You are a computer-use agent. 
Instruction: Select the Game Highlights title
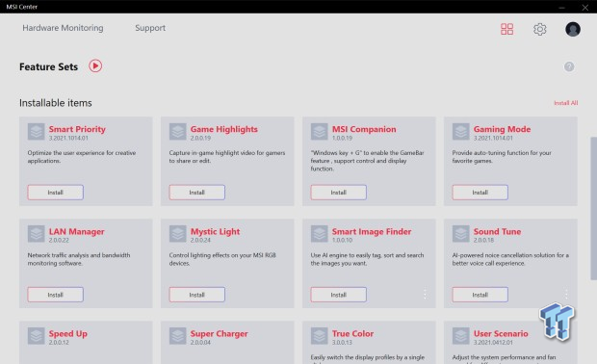pos(223,129)
